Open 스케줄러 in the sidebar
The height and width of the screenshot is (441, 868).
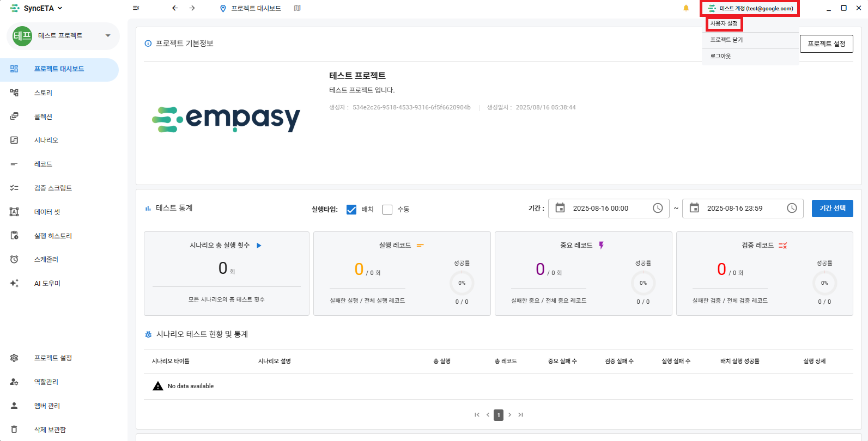[46, 259]
